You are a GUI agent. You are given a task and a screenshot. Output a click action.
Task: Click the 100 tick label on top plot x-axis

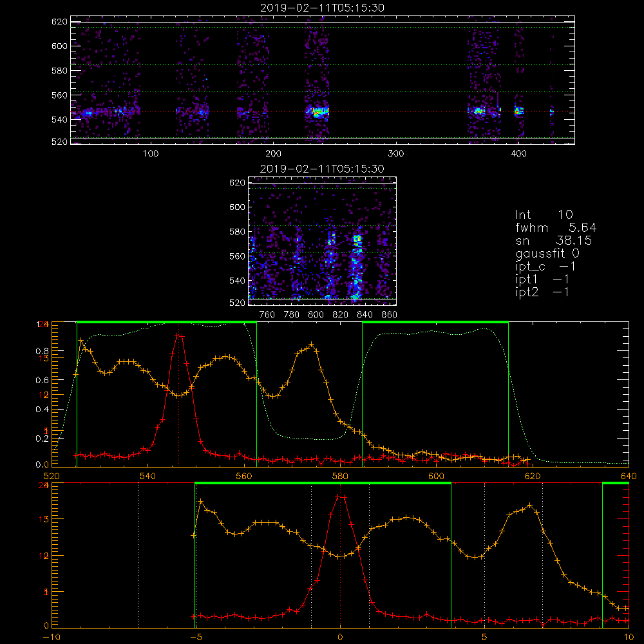[x=151, y=154]
